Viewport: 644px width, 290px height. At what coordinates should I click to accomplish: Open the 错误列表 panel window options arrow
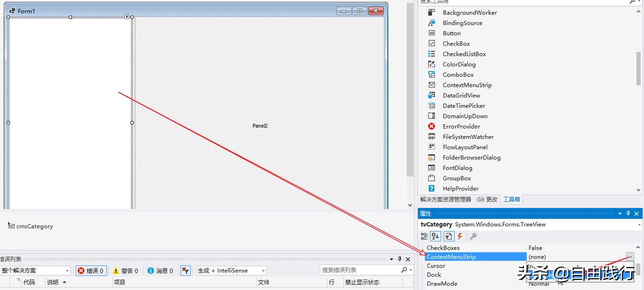click(391, 259)
